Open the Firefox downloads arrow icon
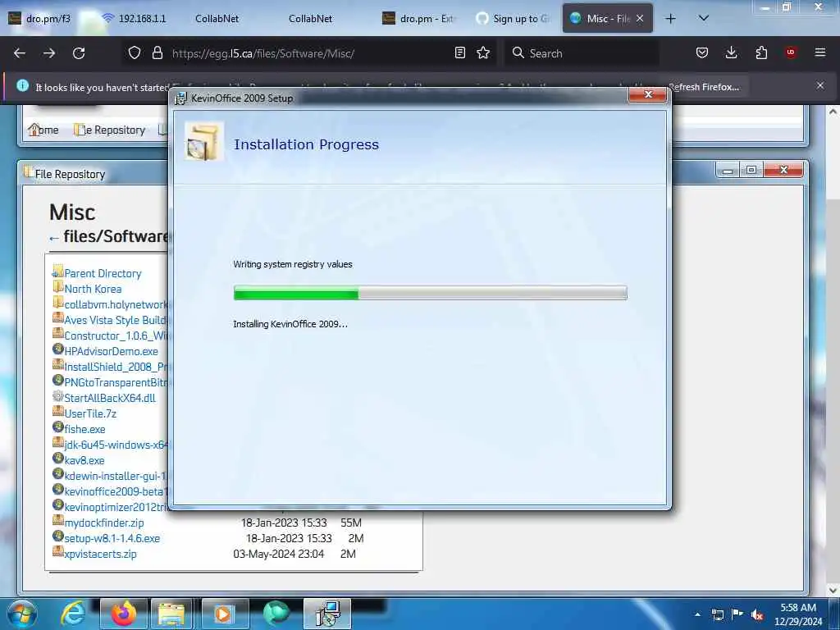The height and width of the screenshot is (630, 840). [x=731, y=52]
